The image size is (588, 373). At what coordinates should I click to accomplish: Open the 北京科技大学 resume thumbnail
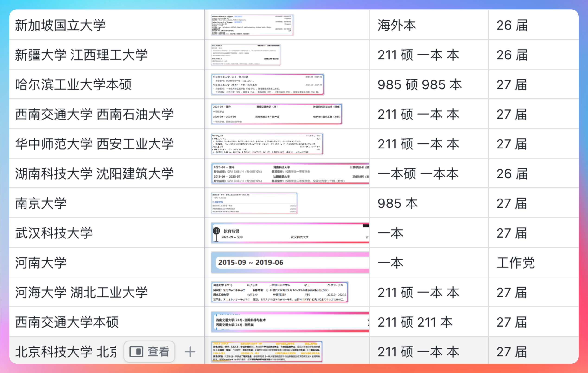click(x=267, y=351)
